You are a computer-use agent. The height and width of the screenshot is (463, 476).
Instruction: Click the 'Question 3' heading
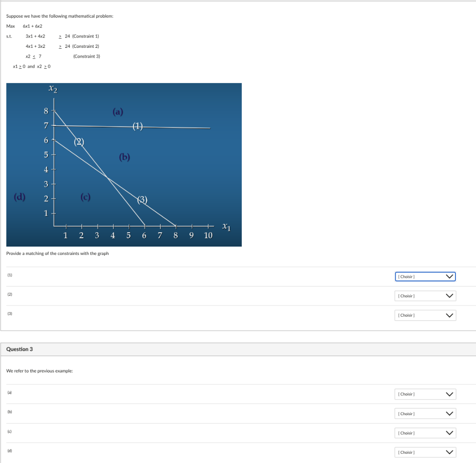(x=20, y=349)
